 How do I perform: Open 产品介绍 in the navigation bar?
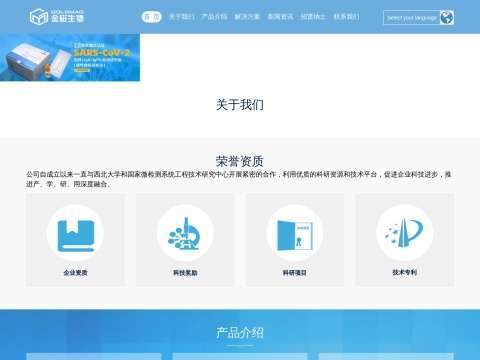(214, 17)
